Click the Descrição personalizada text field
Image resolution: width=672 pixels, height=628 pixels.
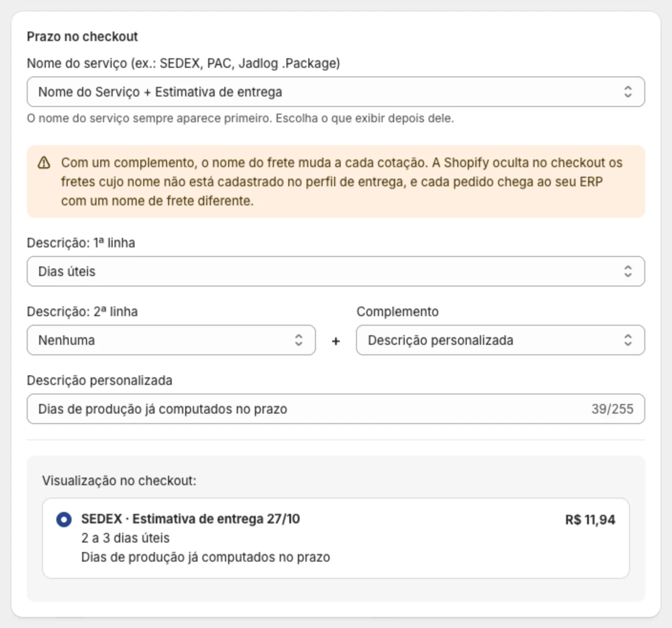(336, 409)
